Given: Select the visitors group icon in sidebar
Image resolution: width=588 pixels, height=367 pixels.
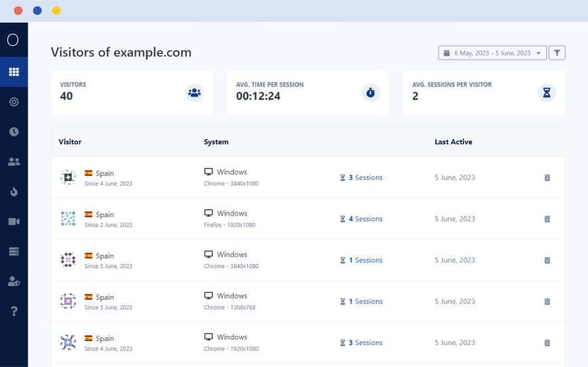Looking at the screenshot, I should click(x=13, y=161).
